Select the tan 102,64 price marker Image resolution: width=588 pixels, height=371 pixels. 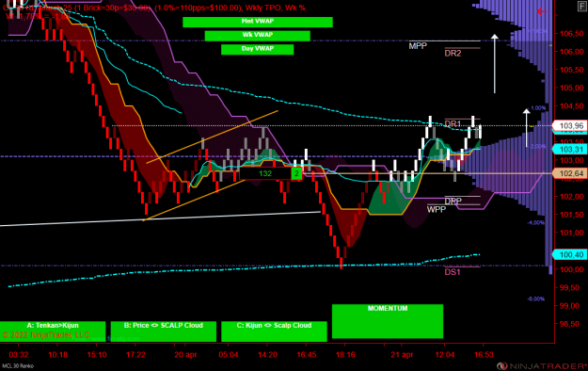569,173
